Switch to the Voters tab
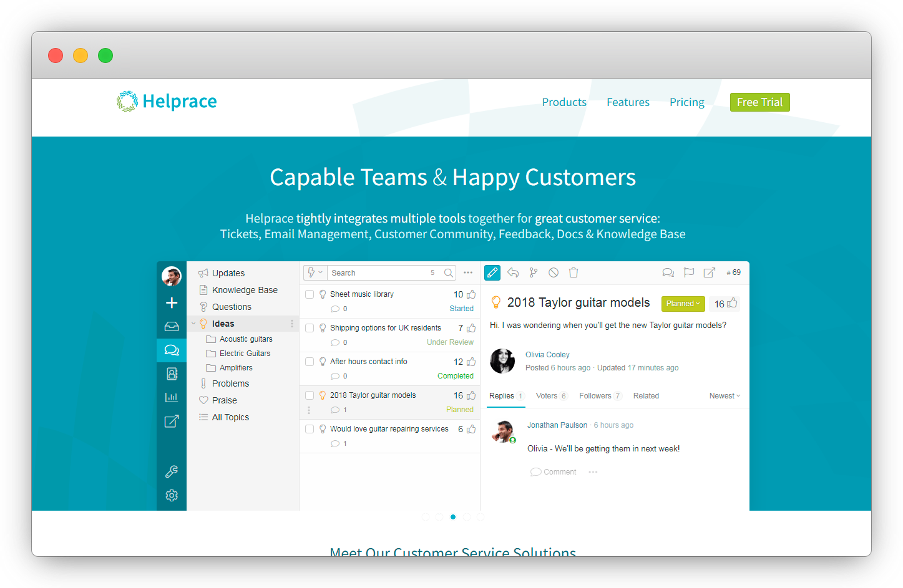Viewport: 903px width, 588px height. tap(552, 396)
